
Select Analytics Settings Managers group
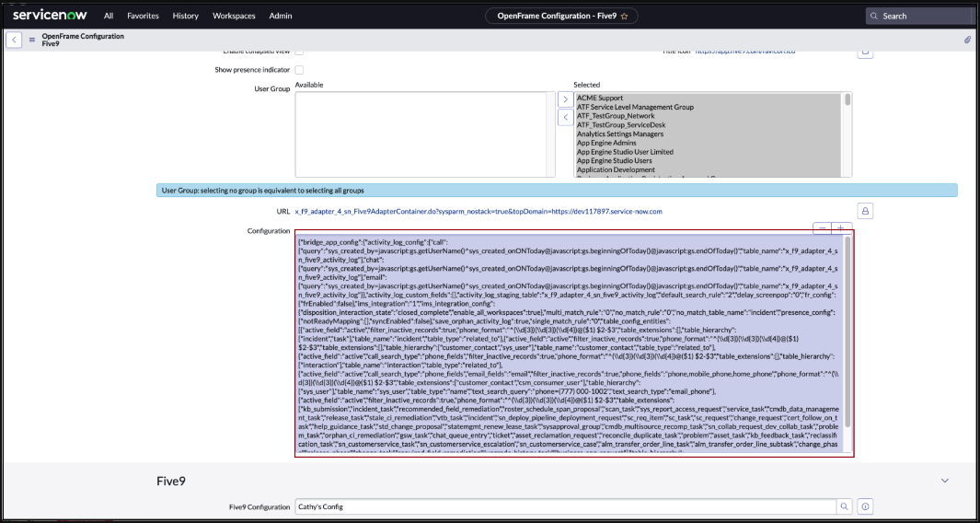coord(620,134)
